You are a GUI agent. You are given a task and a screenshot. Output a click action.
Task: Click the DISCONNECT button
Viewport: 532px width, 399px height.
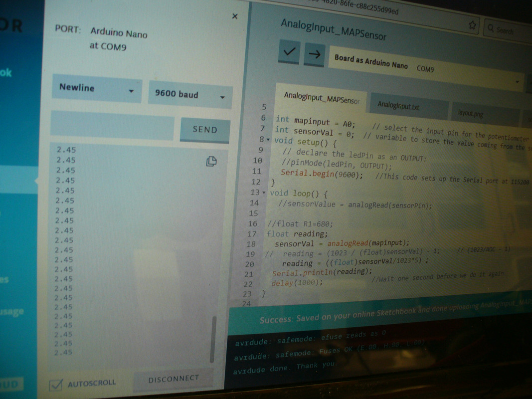coord(174,379)
